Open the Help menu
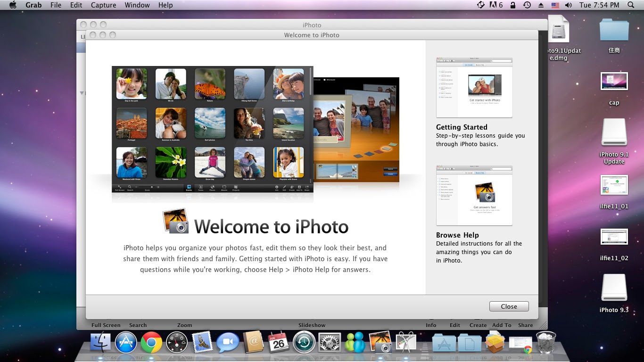 point(165,5)
